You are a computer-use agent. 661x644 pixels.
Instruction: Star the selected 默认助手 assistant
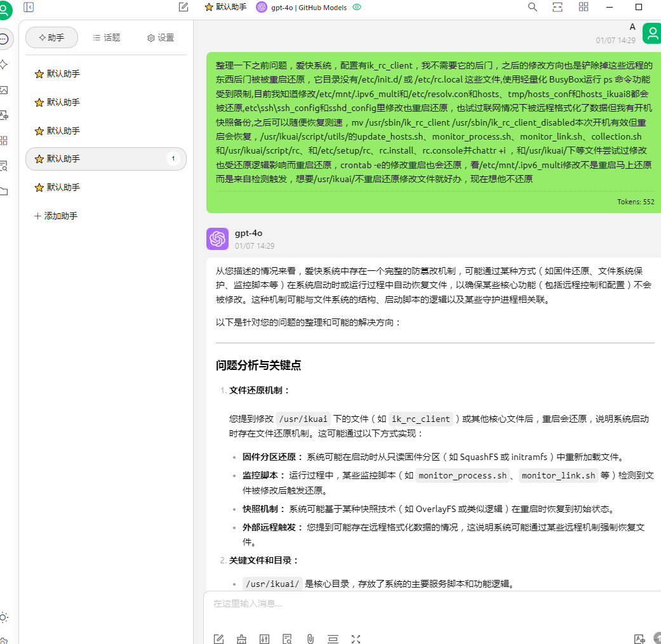tap(39, 159)
